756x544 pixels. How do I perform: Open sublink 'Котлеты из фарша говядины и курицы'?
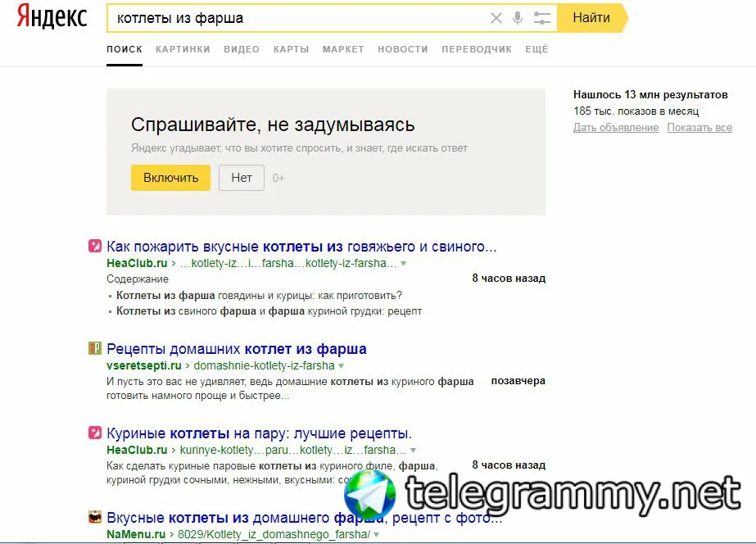(260, 295)
